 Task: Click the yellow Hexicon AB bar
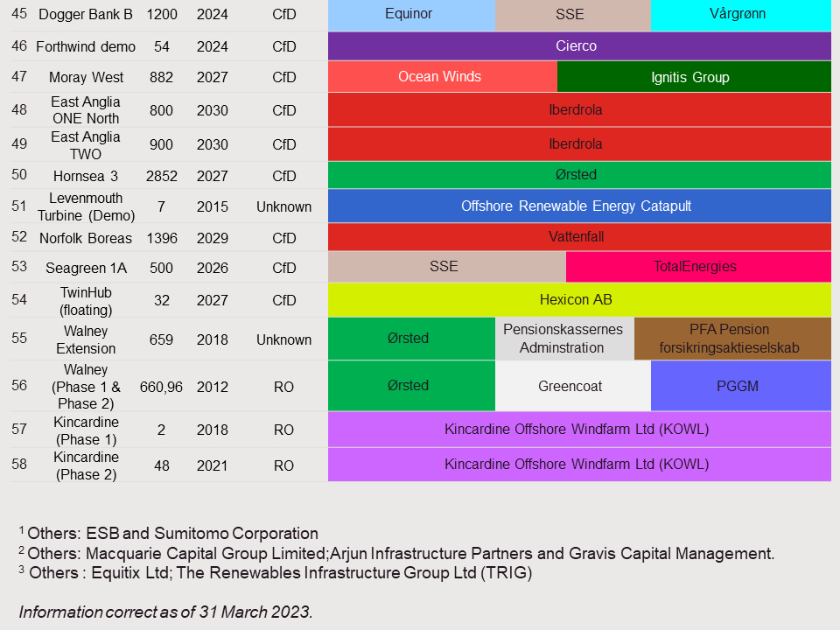pos(578,299)
